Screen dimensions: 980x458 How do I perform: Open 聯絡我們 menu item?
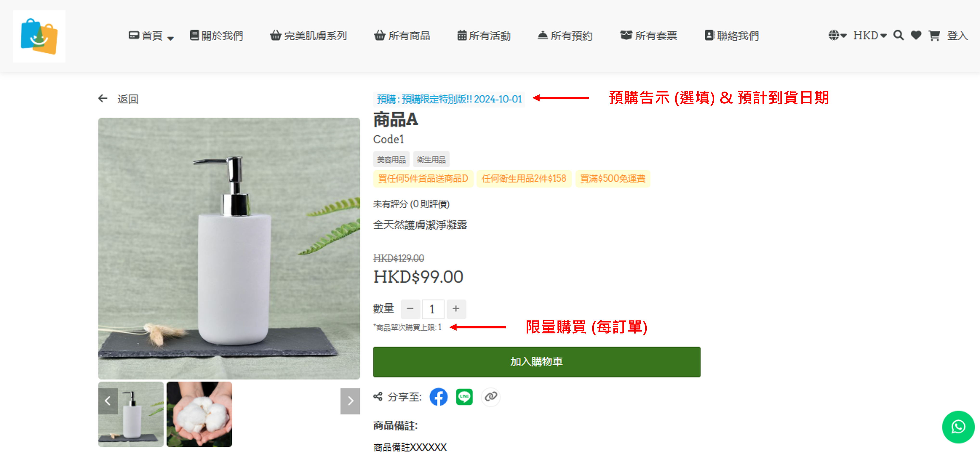pyautogui.click(x=732, y=36)
